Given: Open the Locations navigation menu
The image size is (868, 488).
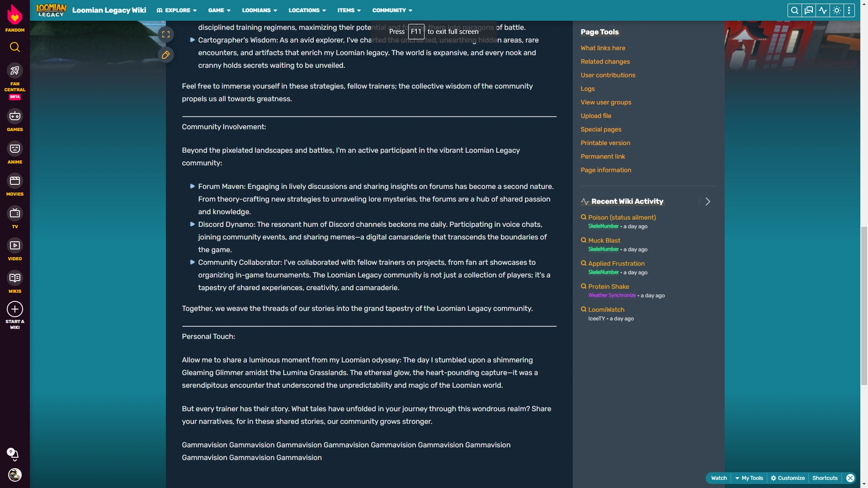Looking at the screenshot, I should [307, 10].
